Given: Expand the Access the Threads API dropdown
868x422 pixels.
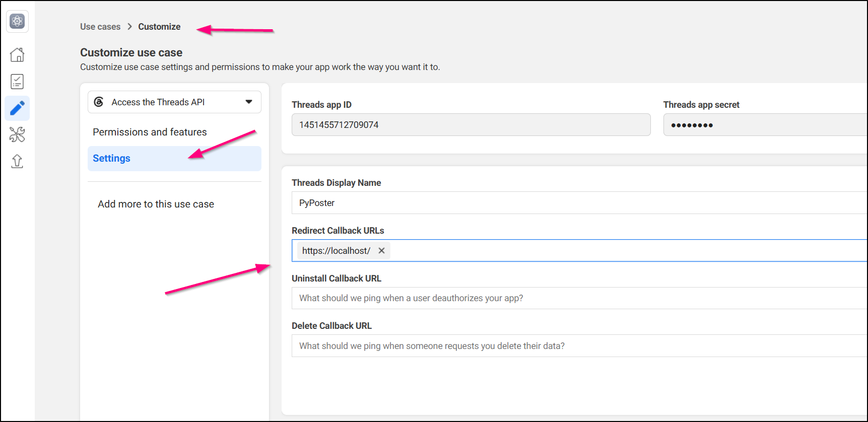Looking at the screenshot, I should 174,102.
